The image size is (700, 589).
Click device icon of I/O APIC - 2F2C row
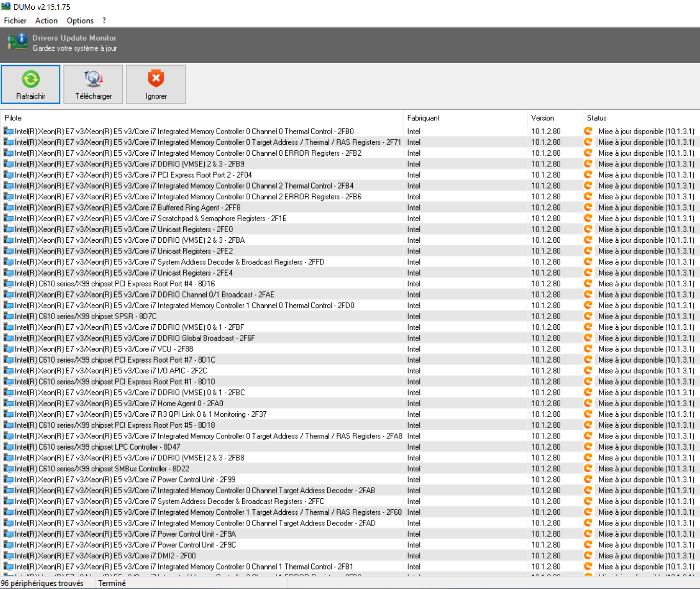[9, 371]
